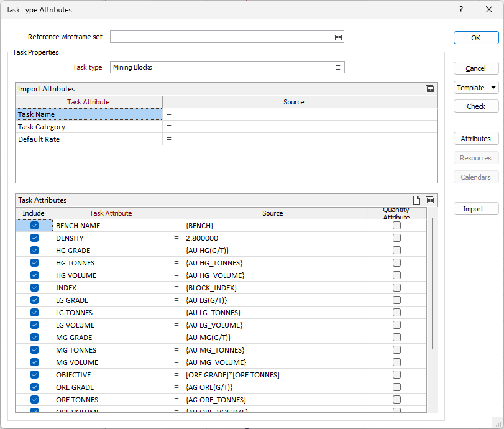Click forms icon in Task Attributes header

click(x=430, y=200)
